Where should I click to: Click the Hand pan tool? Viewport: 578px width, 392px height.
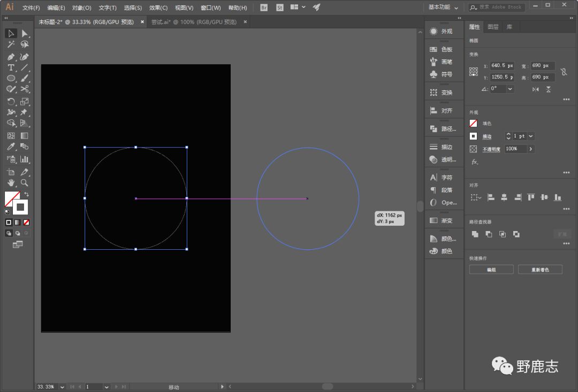pos(11,183)
